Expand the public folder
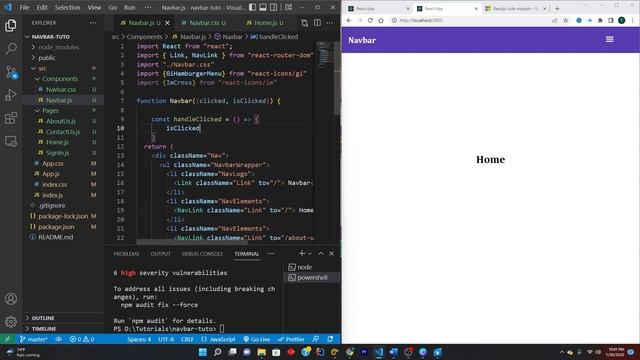The height and width of the screenshot is (360, 640). pos(47,58)
